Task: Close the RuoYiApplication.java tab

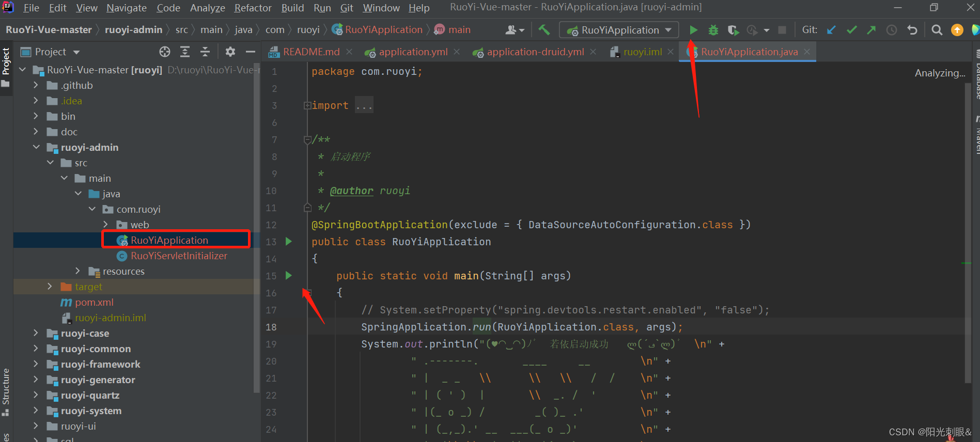Action: point(807,52)
